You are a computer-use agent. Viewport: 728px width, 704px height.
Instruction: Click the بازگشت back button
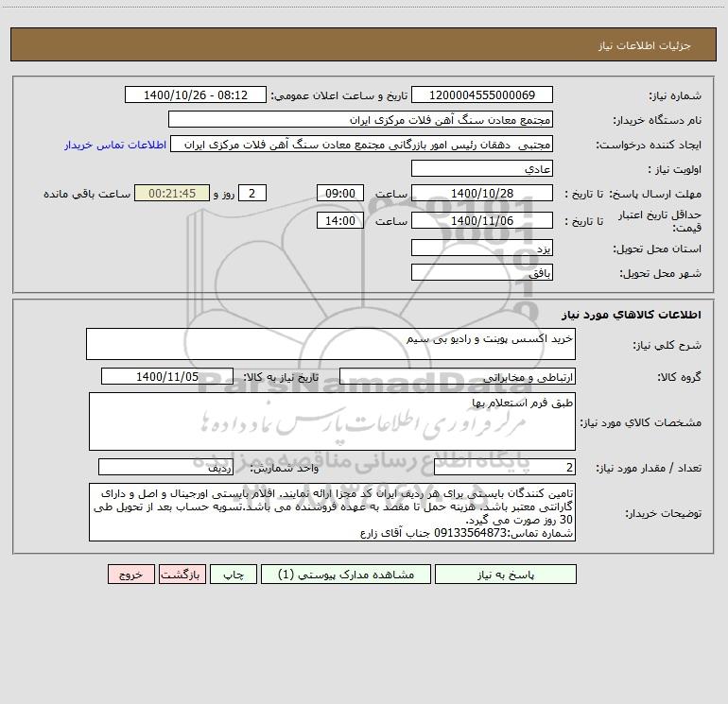pyautogui.click(x=182, y=574)
